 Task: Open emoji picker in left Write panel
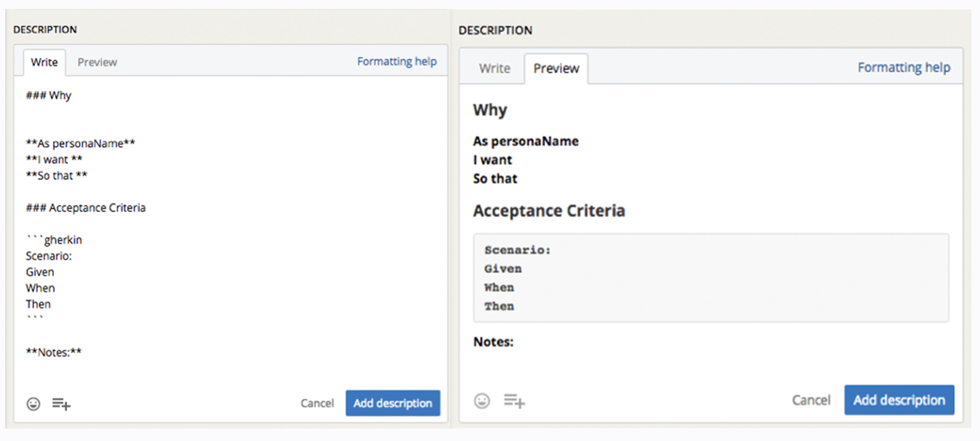tap(33, 404)
